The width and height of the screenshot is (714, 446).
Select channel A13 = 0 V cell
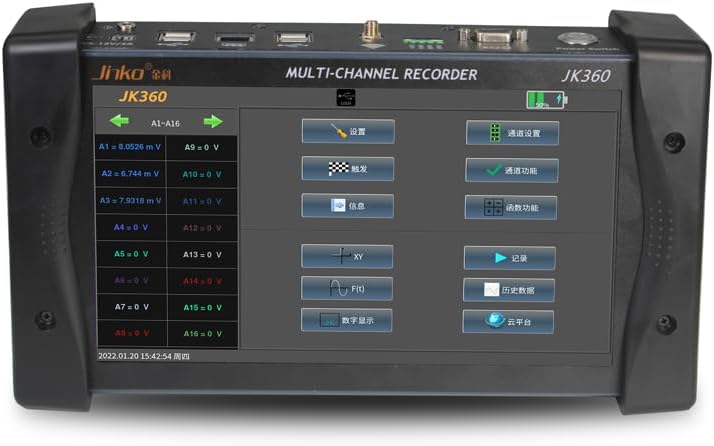[x=202, y=255]
